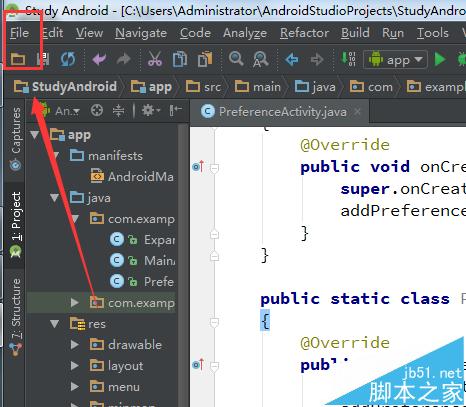The width and height of the screenshot is (466, 407).
Task: Select main in the breadcrumb bar
Action: pyautogui.click(x=258, y=87)
